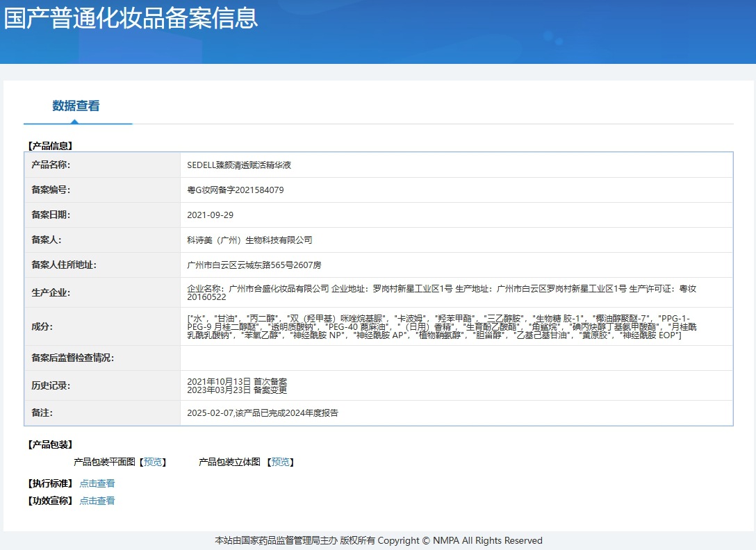The width and height of the screenshot is (756, 550).
Task: Open 预览 link for 产品包装立体图
Action: pyautogui.click(x=280, y=462)
